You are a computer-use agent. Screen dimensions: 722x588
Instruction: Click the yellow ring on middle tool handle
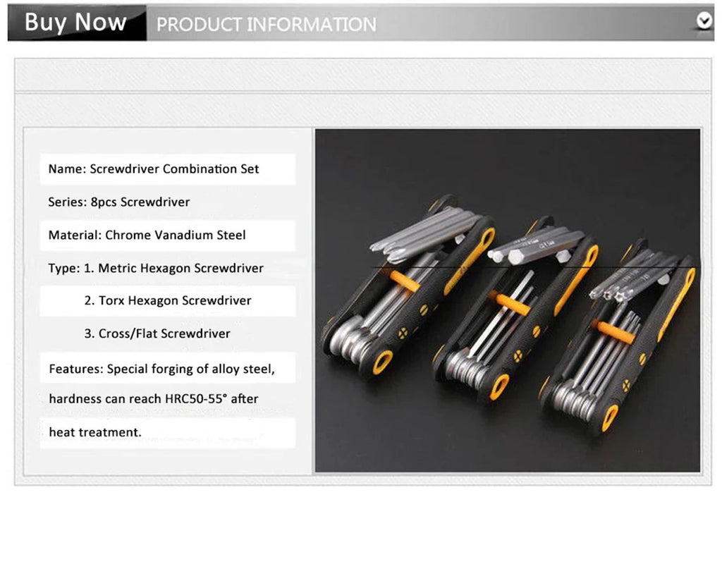(499, 386)
